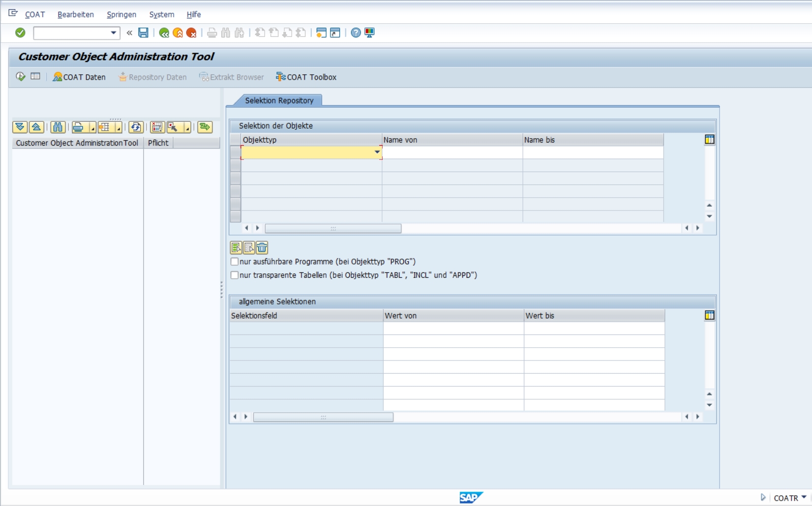Open the COATR status bar dropdown
812x506 pixels.
[804, 497]
